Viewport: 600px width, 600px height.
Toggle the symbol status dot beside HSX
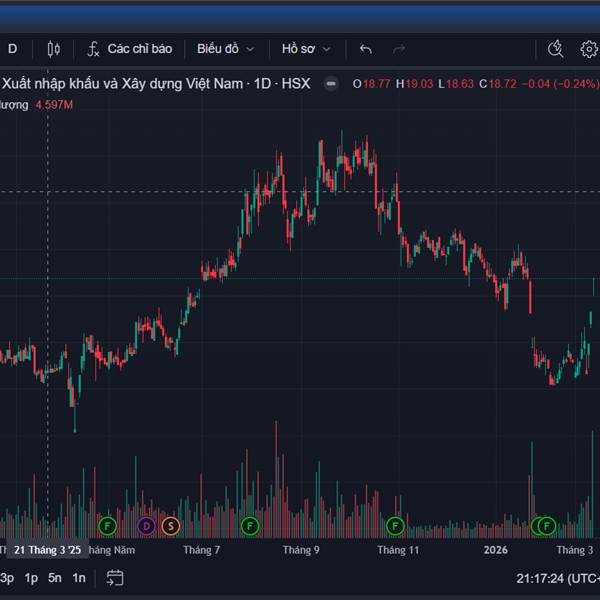click(332, 84)
